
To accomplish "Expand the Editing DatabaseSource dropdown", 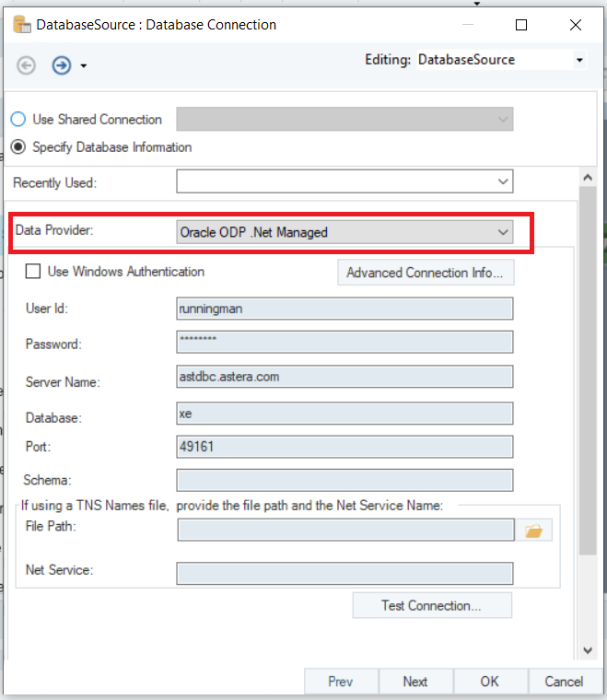I will pos(579,61).
